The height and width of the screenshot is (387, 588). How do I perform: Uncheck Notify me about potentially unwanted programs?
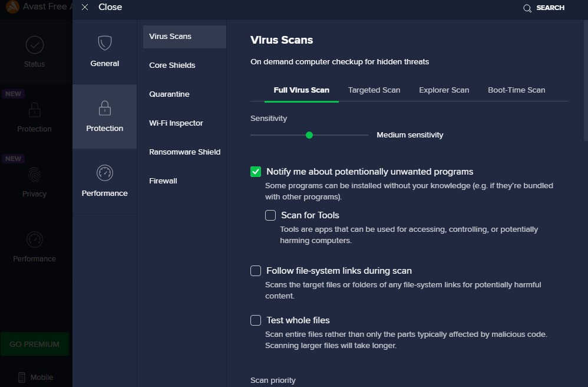tap(256, 172)
